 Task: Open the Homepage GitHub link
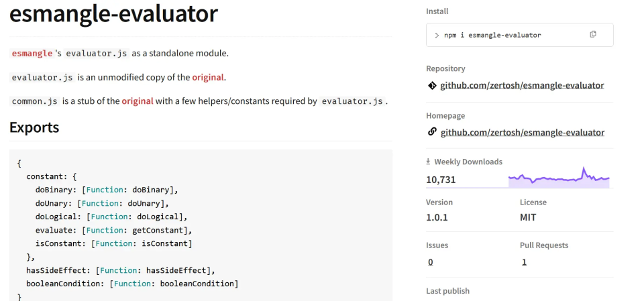point(522,132)
